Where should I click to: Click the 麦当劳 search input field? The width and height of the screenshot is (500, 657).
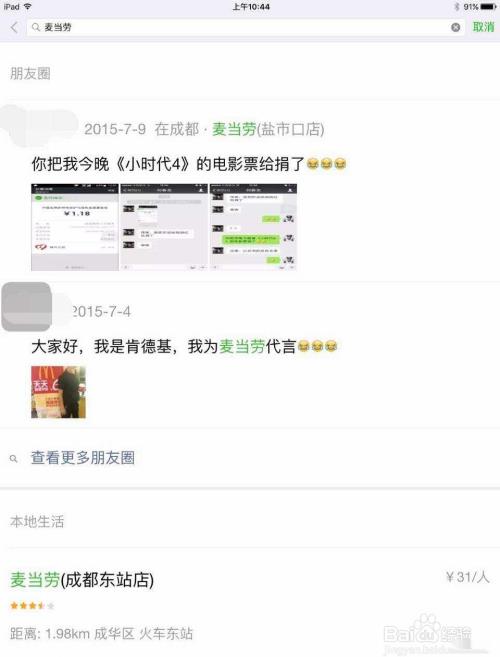point(246,27)
